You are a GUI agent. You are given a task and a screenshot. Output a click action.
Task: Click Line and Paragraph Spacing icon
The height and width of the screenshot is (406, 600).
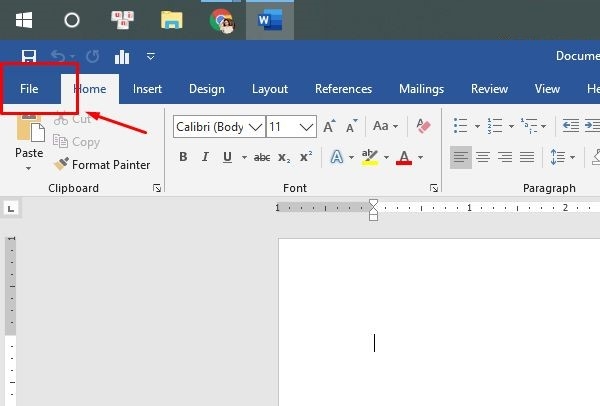click(x=557, y=157)
